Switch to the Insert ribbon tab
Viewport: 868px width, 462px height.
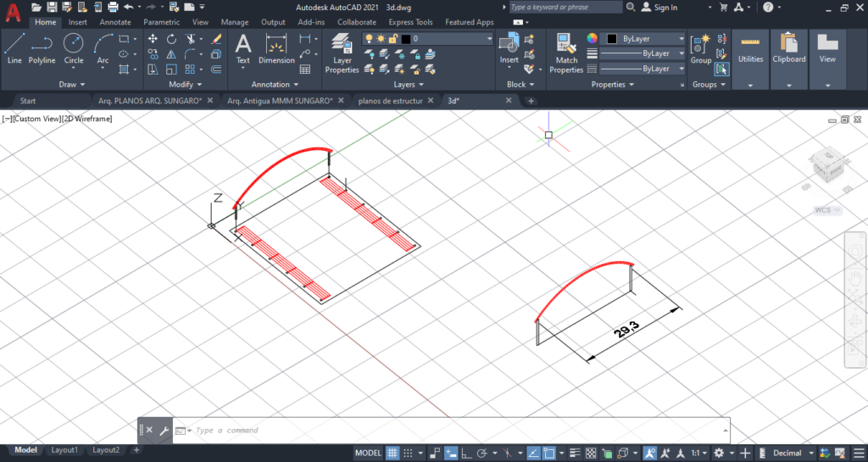(77, 22)
